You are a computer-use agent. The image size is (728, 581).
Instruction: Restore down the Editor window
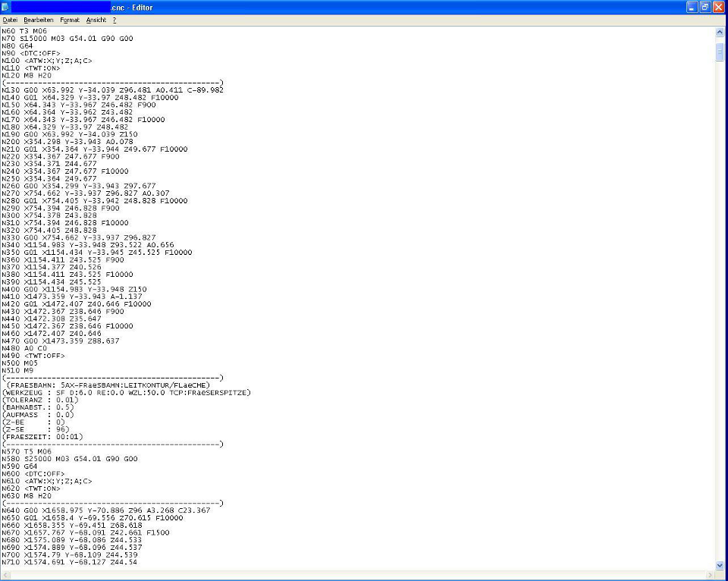[704, 7]
